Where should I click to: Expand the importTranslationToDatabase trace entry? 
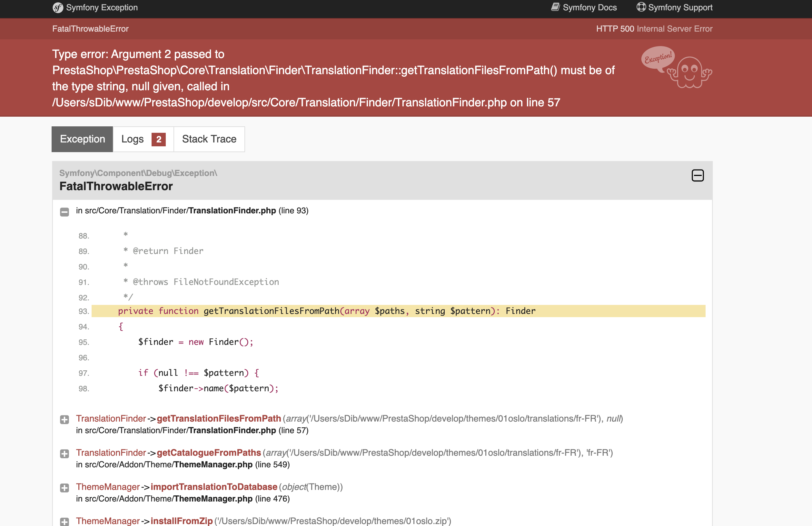tap(64, 487)
